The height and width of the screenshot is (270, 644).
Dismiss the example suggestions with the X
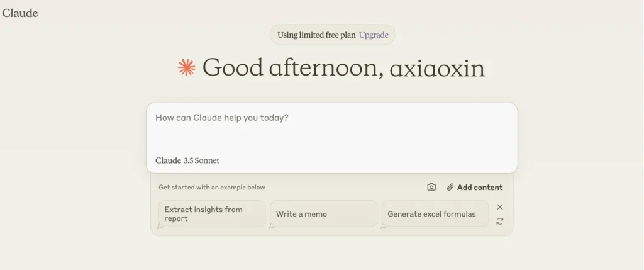point(499,207)
